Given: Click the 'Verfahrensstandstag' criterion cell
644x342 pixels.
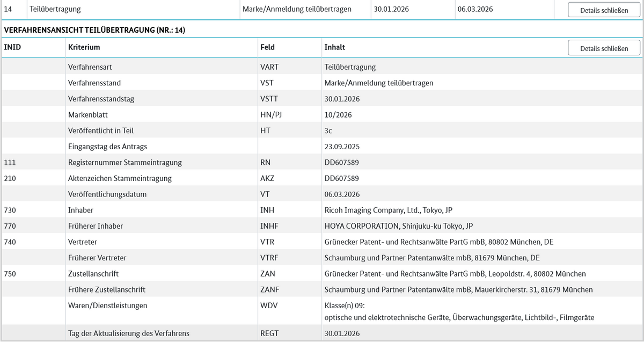Looking at the screenshot, I should pos(101,99).
